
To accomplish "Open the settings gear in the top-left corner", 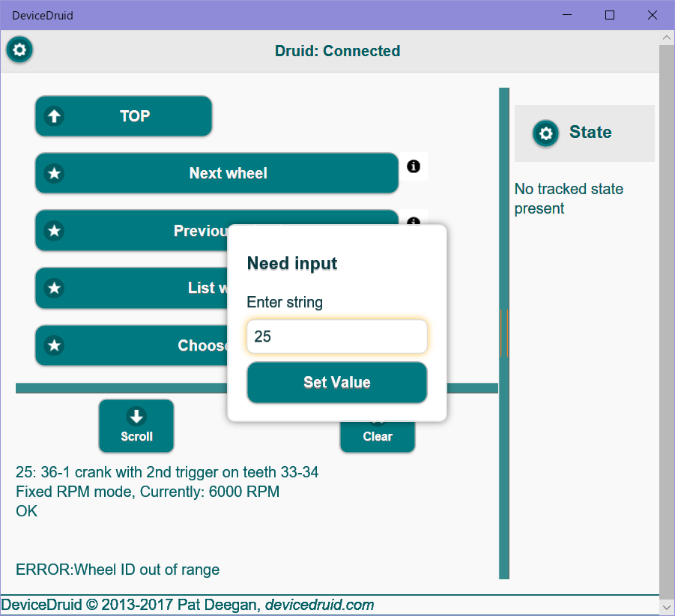I will (19, 50).
